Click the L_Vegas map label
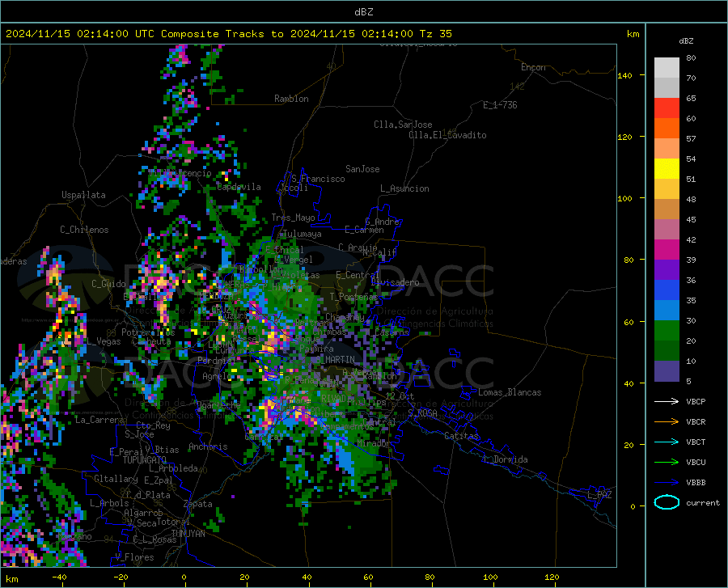728x588 pixels. pos(104,341)
